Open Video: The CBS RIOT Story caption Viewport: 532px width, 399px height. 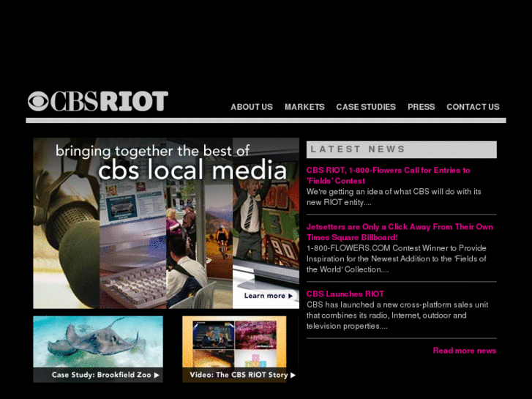tap(239, 375)
